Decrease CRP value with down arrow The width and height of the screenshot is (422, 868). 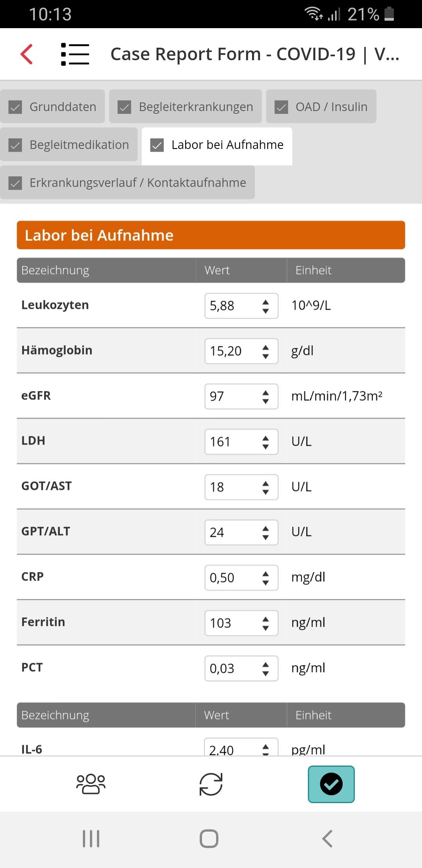[x=266, y=582]
